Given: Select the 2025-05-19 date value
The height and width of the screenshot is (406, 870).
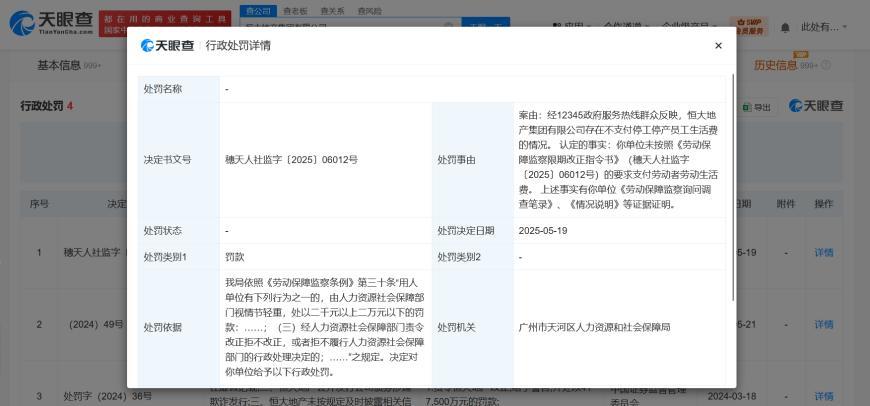Looking at the screenshot, I should coord(543,231).
